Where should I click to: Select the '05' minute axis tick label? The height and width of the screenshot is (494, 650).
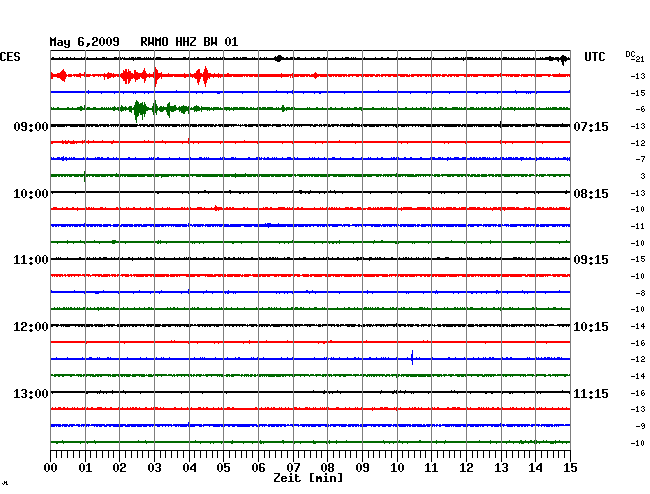[223, 468]
